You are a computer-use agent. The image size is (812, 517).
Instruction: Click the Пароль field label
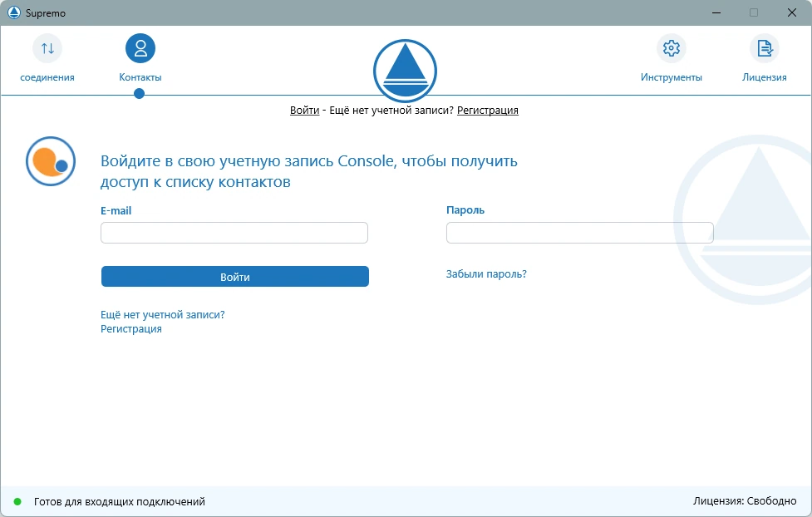465,209
